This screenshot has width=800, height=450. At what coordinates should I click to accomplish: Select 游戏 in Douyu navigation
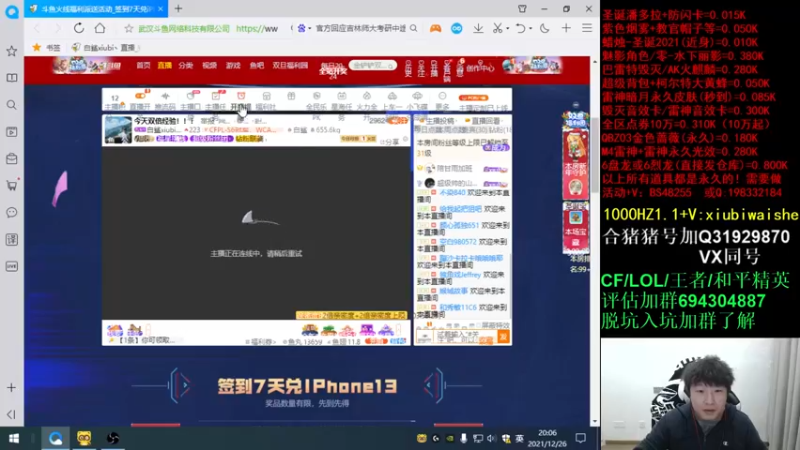233,65
